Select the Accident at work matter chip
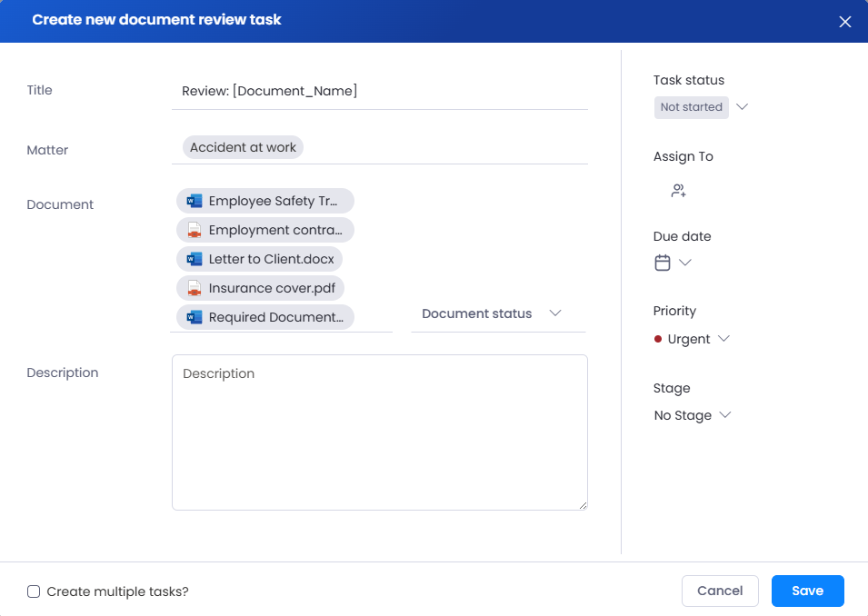 (243, 147)
